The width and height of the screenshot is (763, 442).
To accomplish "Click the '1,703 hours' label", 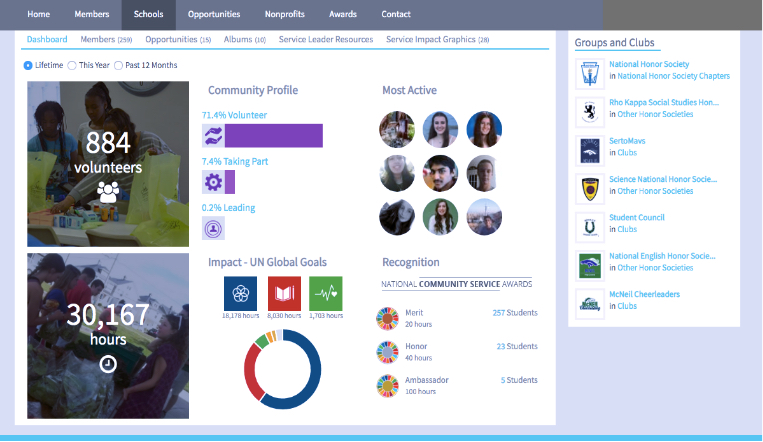I will click(x=326, y=315).
